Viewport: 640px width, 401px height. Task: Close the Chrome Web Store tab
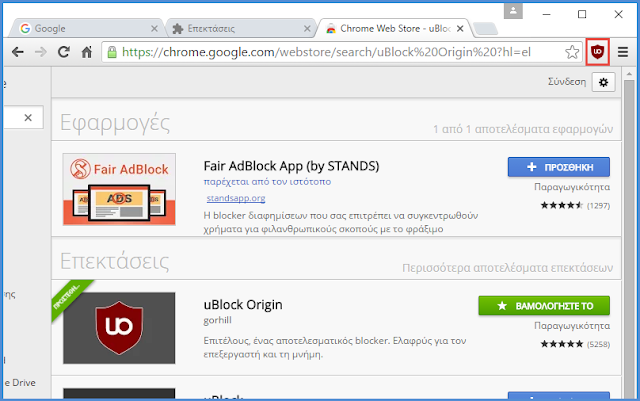[460, 29]
